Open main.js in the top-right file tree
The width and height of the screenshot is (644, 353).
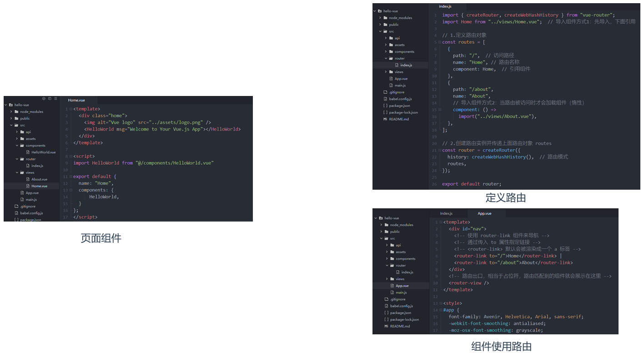(400, 86)
